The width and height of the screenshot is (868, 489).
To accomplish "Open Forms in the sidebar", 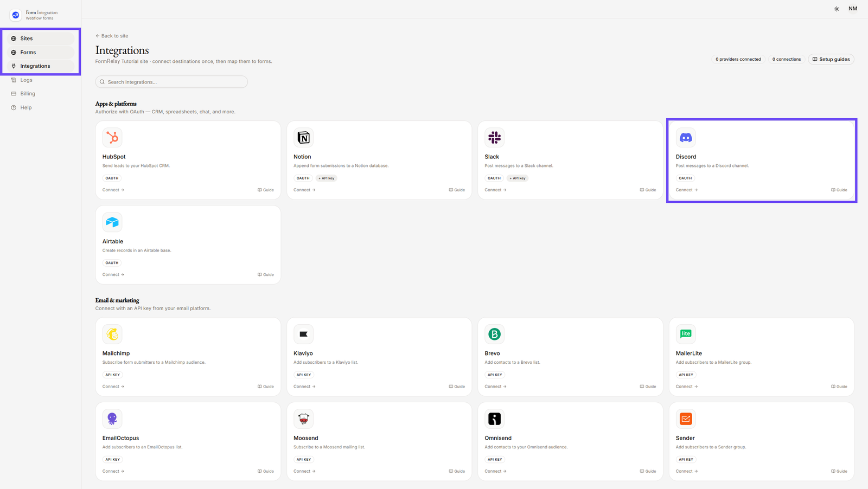I will (x=41, y=53).
